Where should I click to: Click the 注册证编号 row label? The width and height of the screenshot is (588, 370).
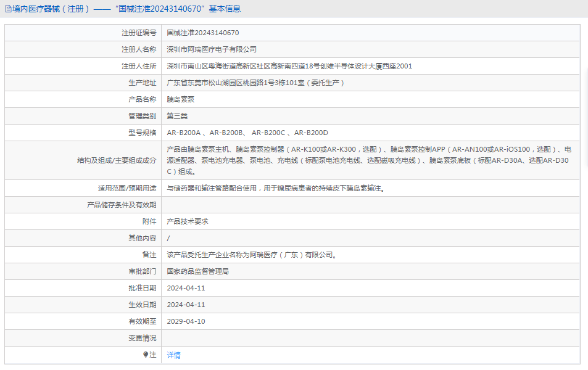point(139,33)
